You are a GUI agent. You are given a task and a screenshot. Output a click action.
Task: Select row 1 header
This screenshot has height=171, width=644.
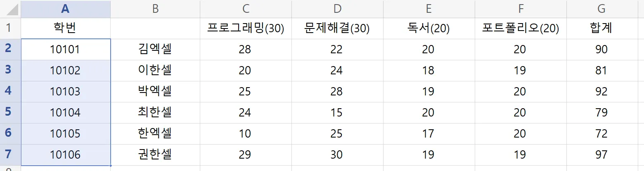click(10, 28)
